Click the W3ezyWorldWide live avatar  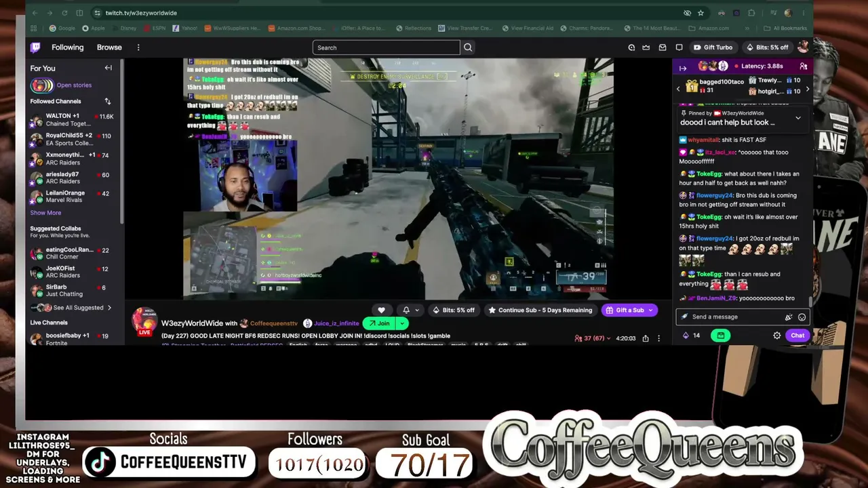144,322
